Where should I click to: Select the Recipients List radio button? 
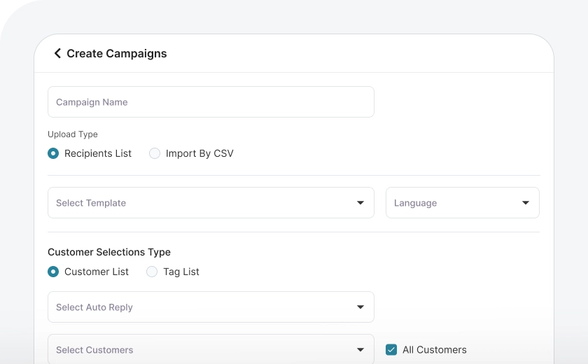[x=53, y=153]
